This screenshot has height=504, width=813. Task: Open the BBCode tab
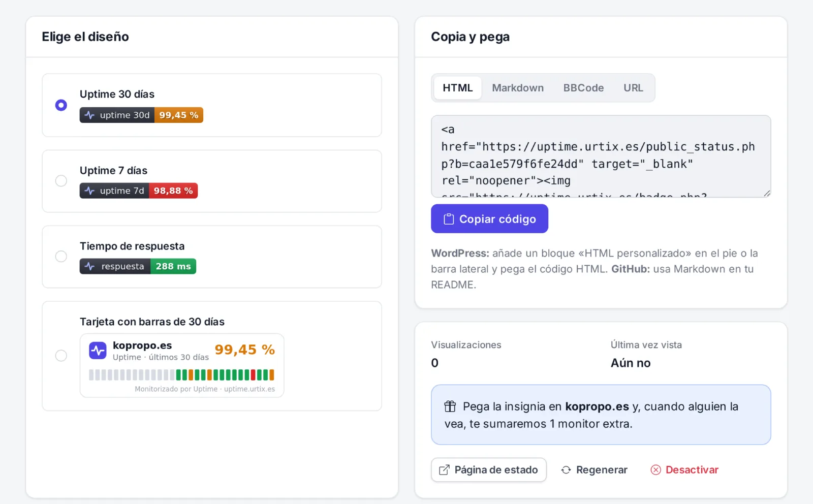click(583, 88)
